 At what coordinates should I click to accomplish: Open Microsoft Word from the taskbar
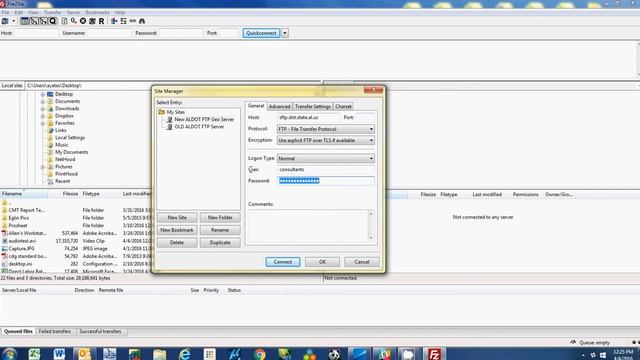(x=59, y=354)
